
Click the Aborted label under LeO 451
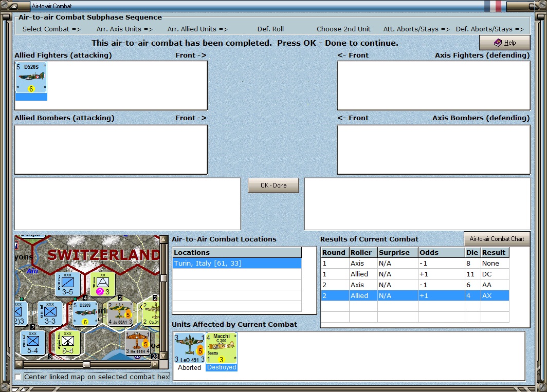pos(189,367)
